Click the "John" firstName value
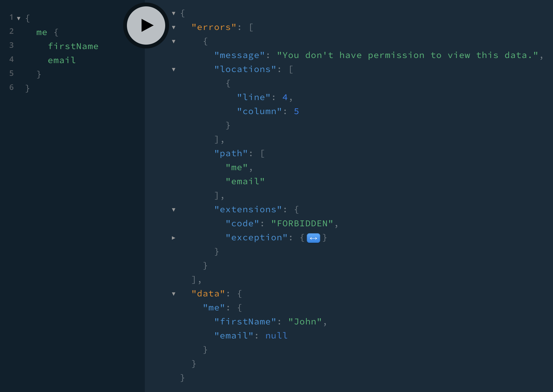Image resolution: width=553 pixels, height=392 pixels. (305, 322)
